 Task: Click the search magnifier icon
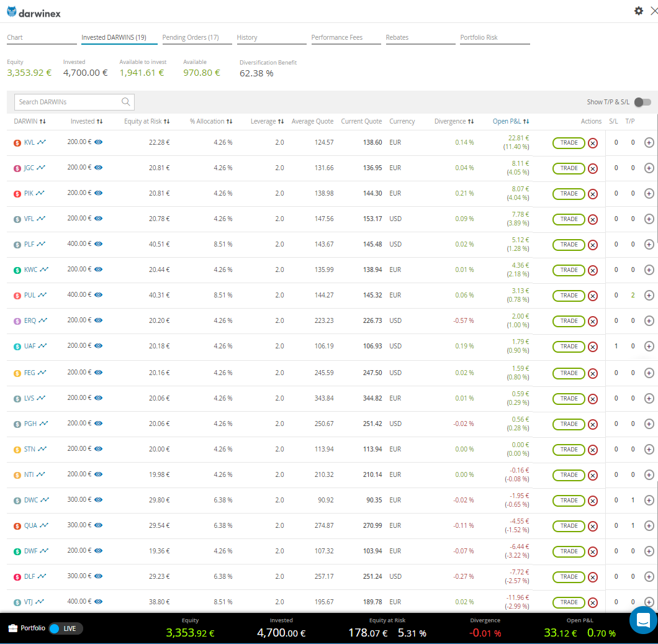click(x=125, y=102)
